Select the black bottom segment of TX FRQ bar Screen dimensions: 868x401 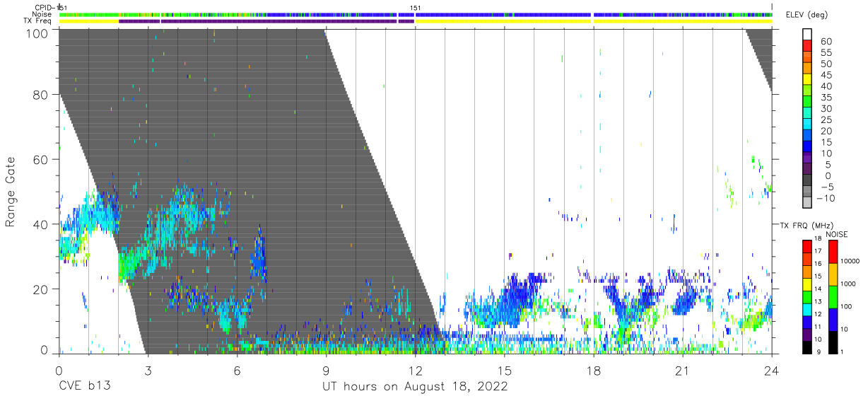tap(807, 346)
